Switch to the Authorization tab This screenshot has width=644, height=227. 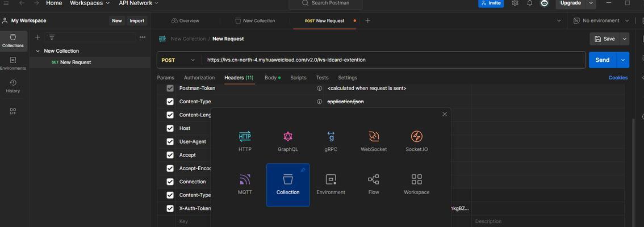199,78
